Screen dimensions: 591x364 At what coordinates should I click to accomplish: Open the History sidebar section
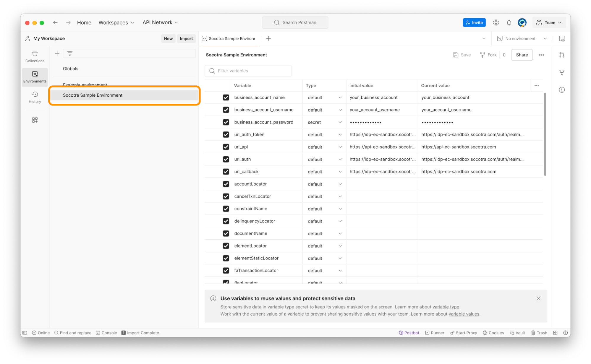(x=35, y=97)
